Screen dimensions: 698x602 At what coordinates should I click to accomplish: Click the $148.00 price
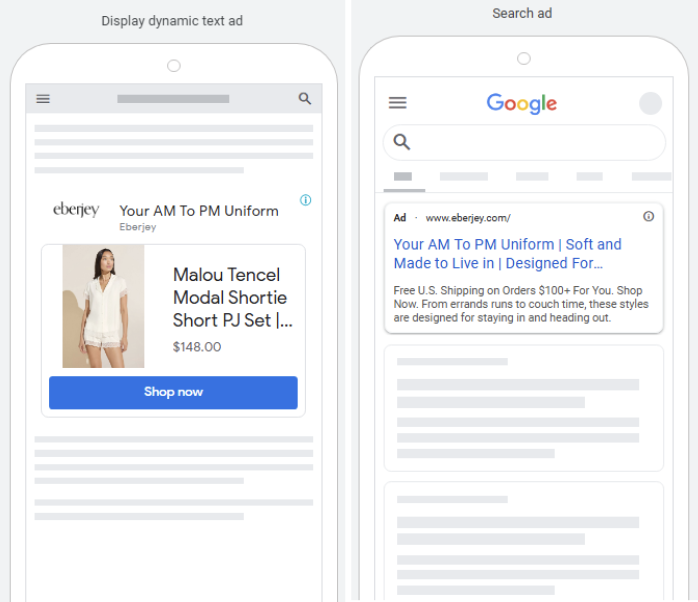pos(197,347)
